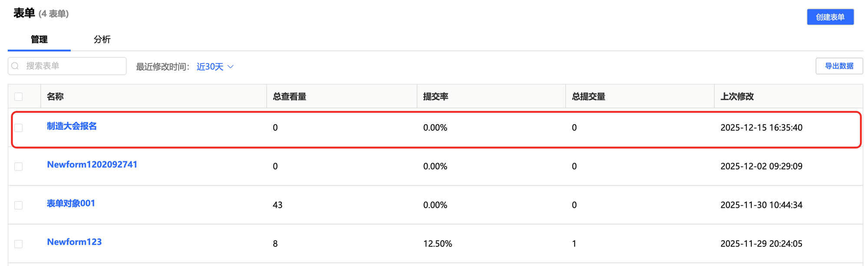868x266 pixels.
Task: Click the 导出数据 button
Action: [839, 66]
